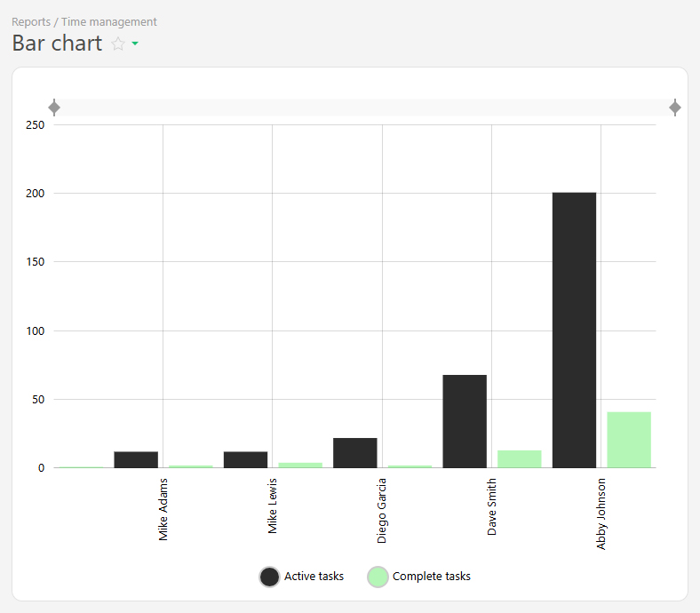Toggle the Active tasks legend marker
Image resolution: width=700 pixels, height=613 pixels.
(269, 577)
